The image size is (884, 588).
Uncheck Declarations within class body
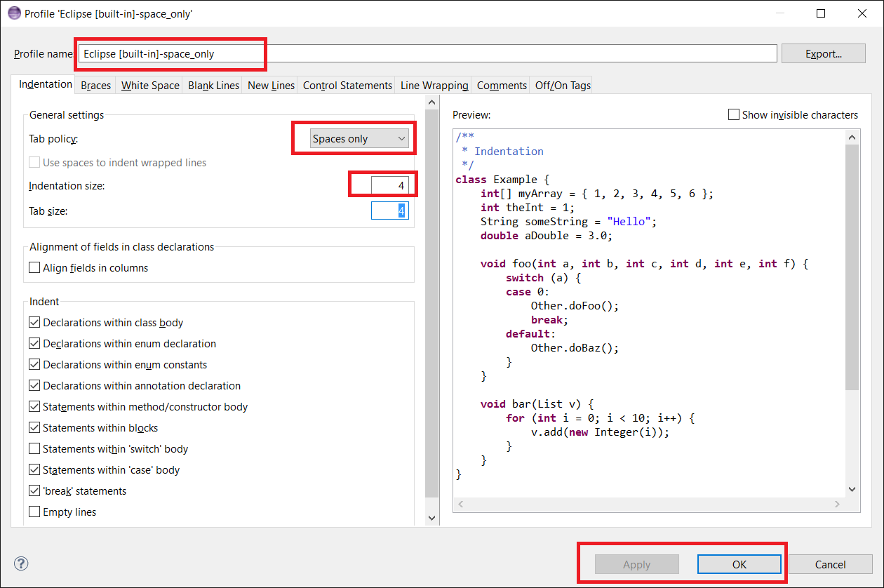[x=34, y=322]
